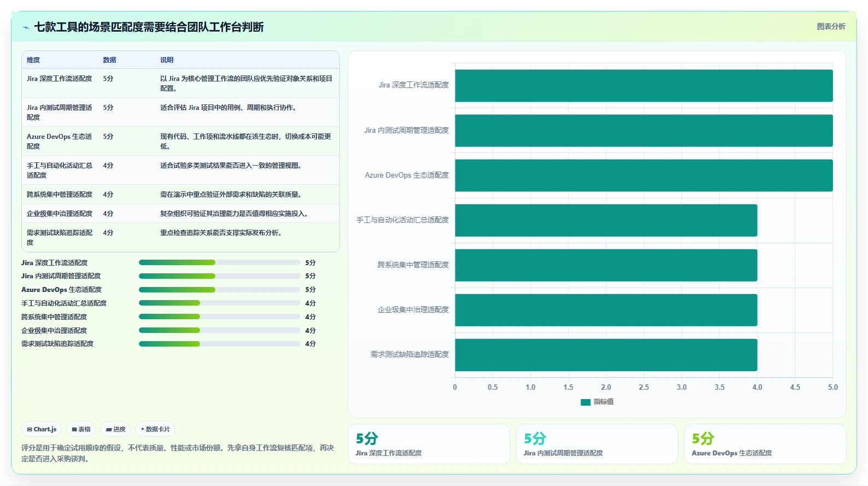Click chart bar for 需求测试缺陷追踪适配度
This screenshot has width=868, height=486.
[x=606, y=355]
